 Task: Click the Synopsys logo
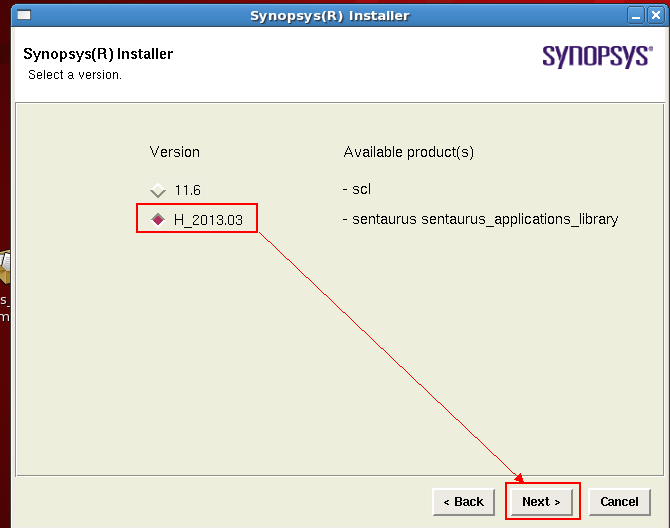coord(597,56)
